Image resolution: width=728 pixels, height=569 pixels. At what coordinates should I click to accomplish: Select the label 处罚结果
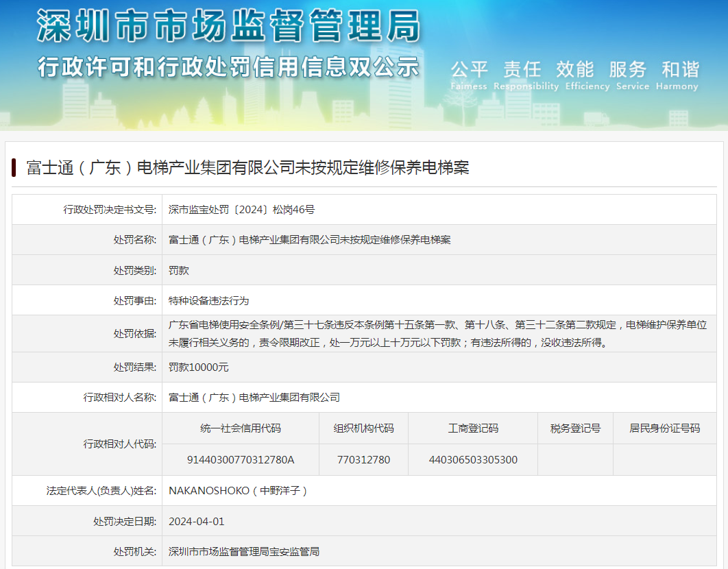tap(135, 367)
